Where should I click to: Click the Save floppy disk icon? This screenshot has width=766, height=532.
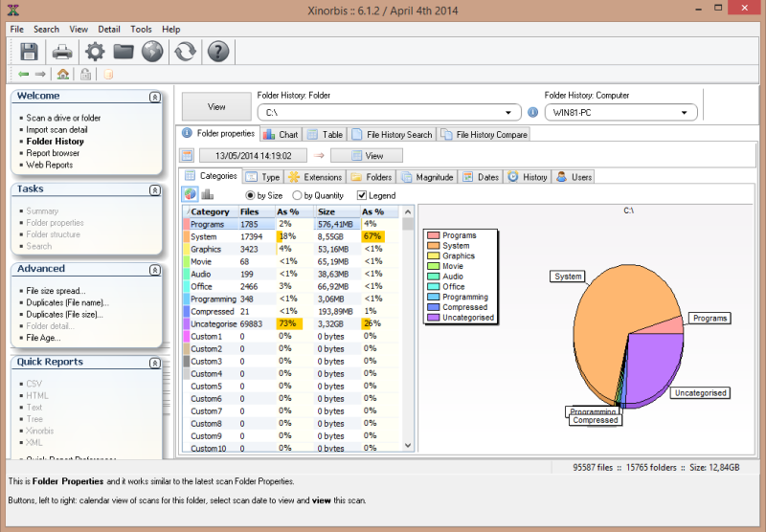tap(29, 52)
